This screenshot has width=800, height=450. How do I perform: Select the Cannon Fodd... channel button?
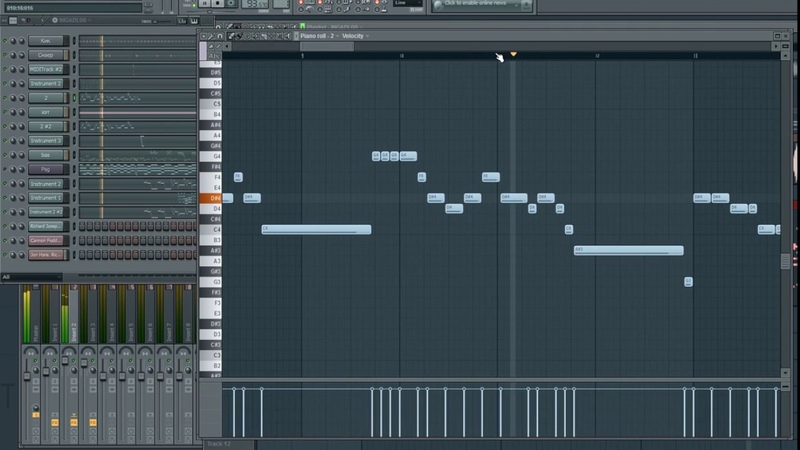[46, 240]
